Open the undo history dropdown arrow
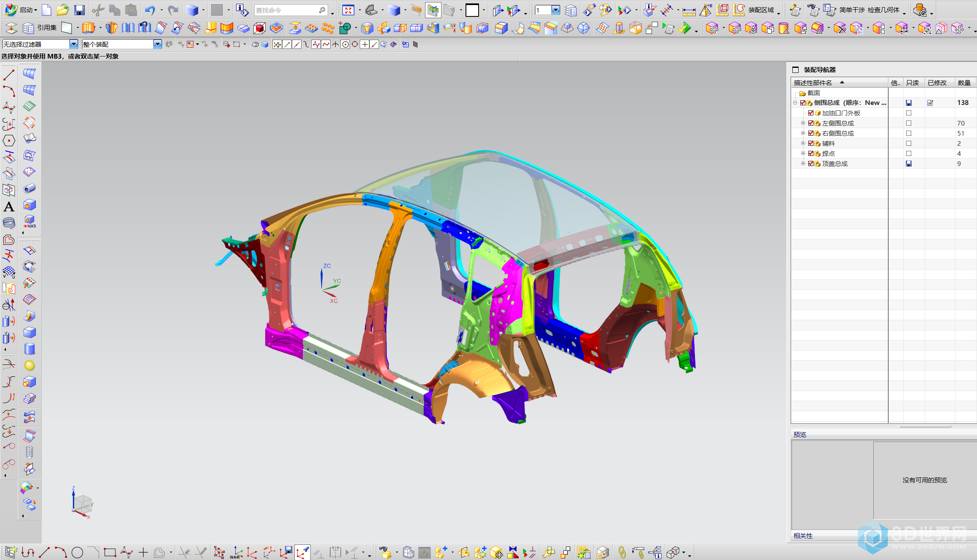 tap(161, 10)
